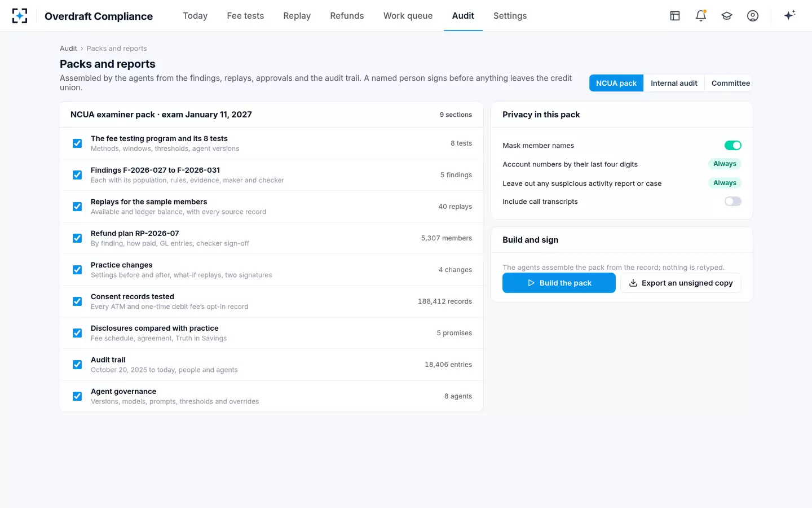Open the Settings tab
This screenshot has height=508, width=812.
[510, 16]
